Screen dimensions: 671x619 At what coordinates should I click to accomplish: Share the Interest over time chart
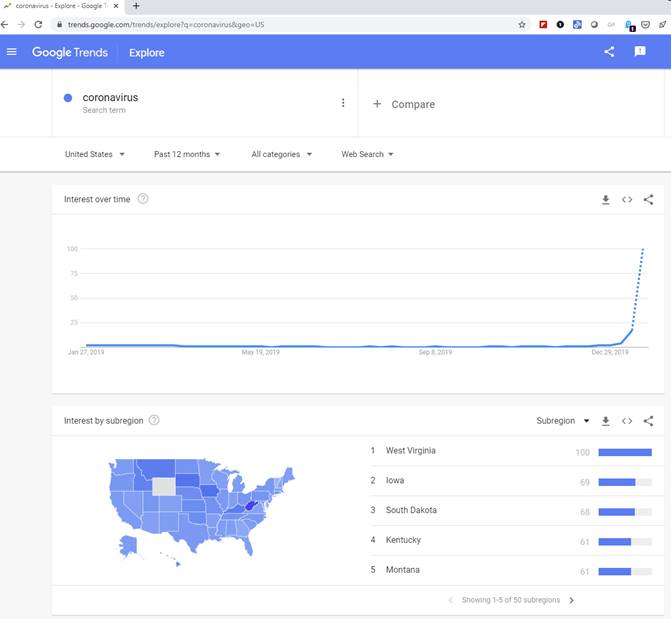point(648,199)
